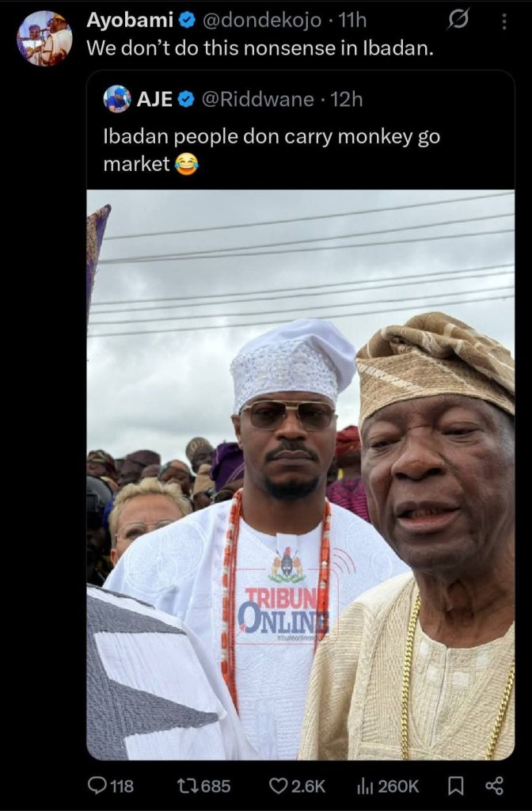The height and width of the screenshot is (811, 532).
Task: Open the 12h quoted post timestamp
Action: pyautogui.click(x=346, y=99)
